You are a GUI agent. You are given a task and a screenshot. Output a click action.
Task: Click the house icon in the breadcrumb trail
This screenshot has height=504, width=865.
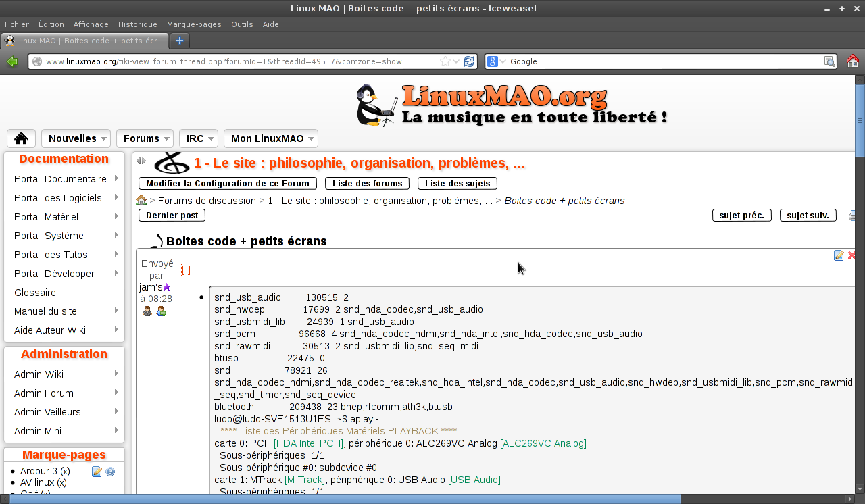(x=141, y=200)
